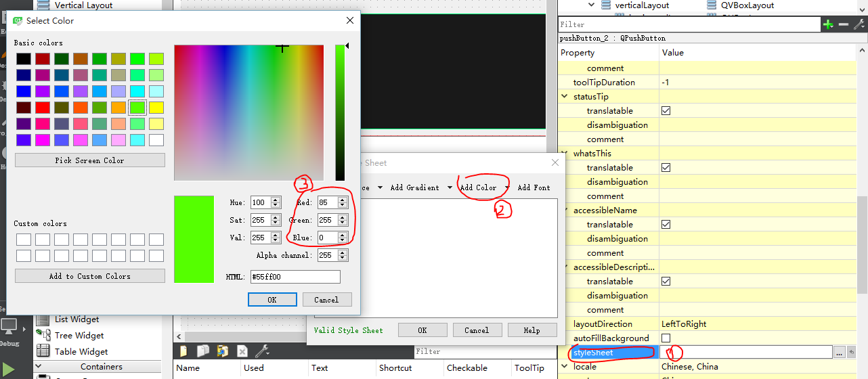Open the Add Color dropdown arrow

click(506, 187)
